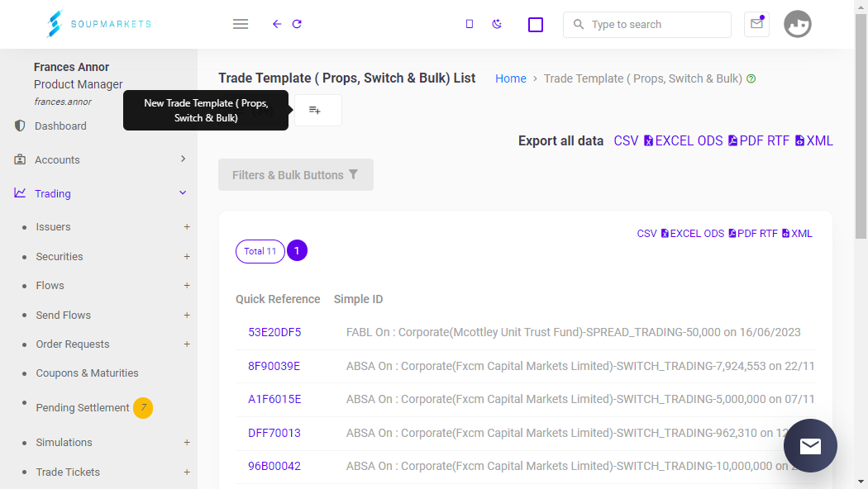
Task: Go to Home breadcrumb link
Action: 510,78
